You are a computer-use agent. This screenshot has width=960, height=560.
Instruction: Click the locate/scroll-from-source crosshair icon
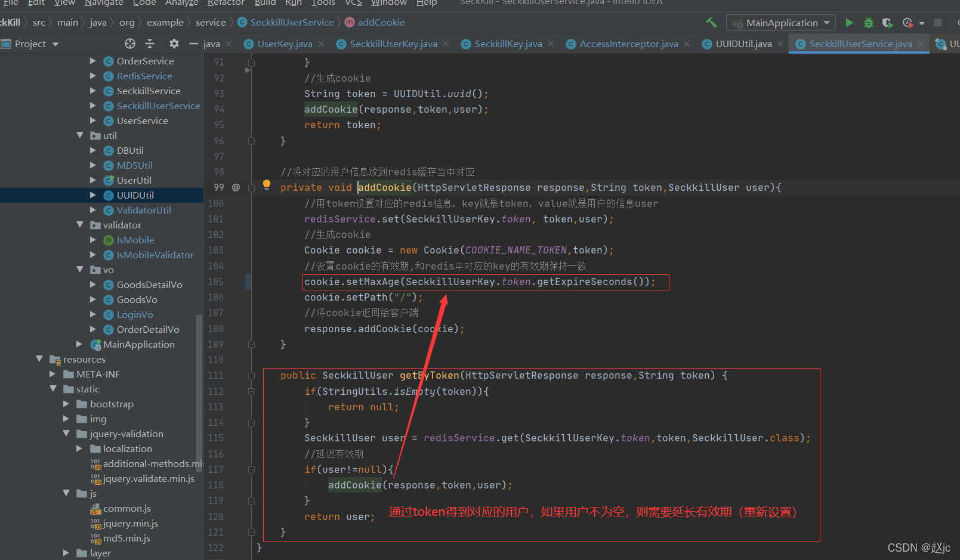click(130, 44)
